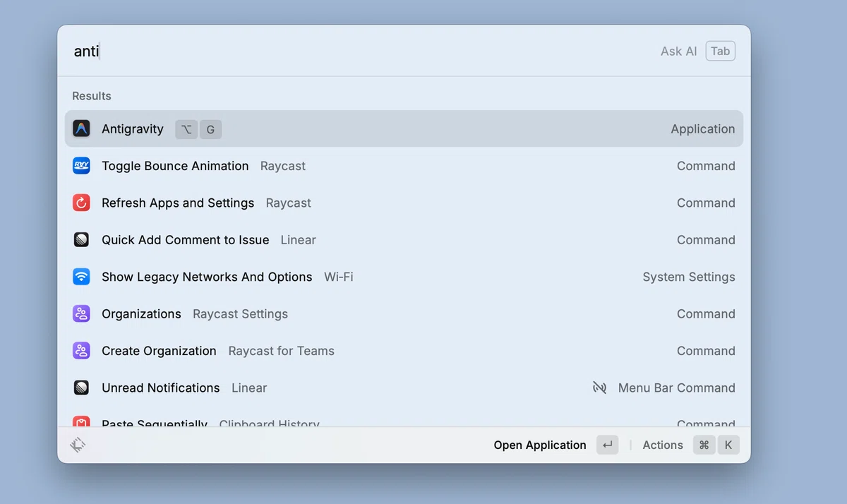
Task: Select Show Legacy Networks And Options
Action: 404,277
